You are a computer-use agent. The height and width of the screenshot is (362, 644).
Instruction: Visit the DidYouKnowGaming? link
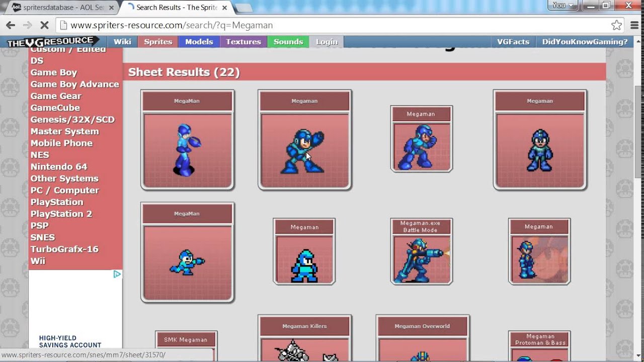click(x=585, y=42)
